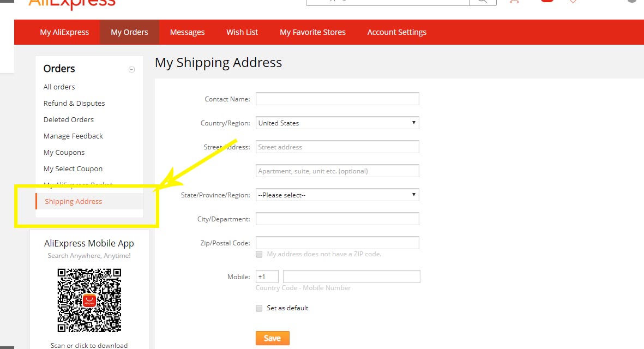The width and height of the screenshot is (644, 349).
Task: Click the AliExpress app QR code
Action: pyautogui.click(x=89, y=300)
